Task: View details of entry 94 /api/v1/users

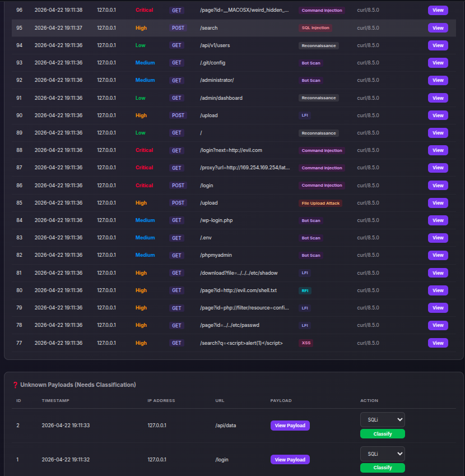Action: click(x=438, y=45)
